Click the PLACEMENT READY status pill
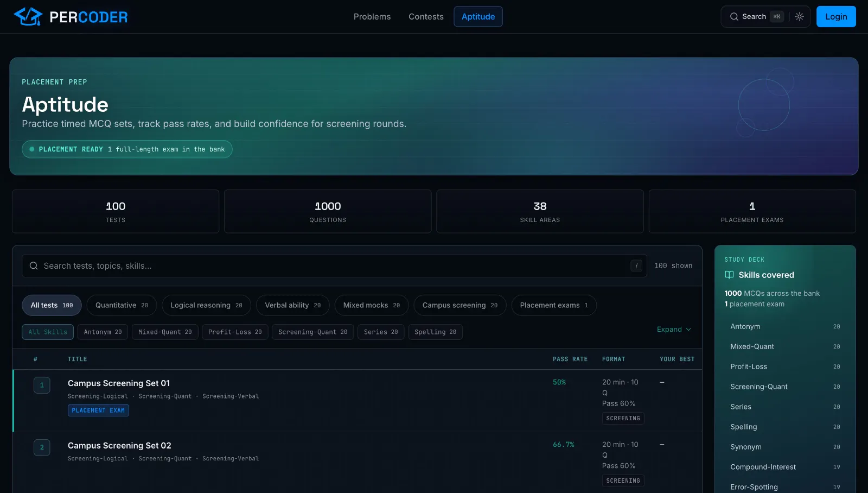868x493 pixels. pos(127,149)
